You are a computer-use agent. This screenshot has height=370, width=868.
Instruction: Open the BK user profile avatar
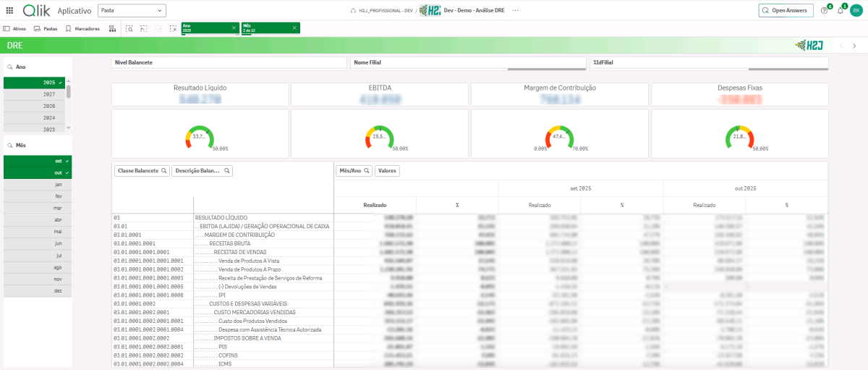pyautogui.click(x=856, y=11)
